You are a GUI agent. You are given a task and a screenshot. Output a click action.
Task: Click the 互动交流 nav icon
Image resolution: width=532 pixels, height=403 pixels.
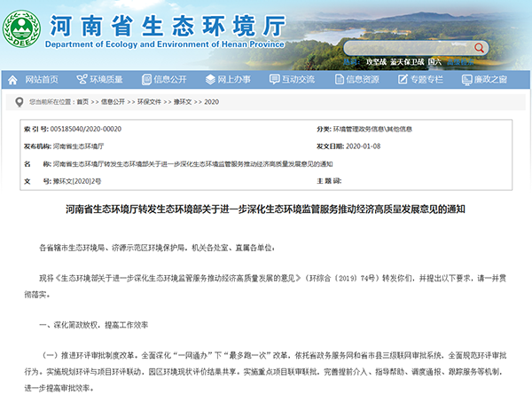pos(273,79)
